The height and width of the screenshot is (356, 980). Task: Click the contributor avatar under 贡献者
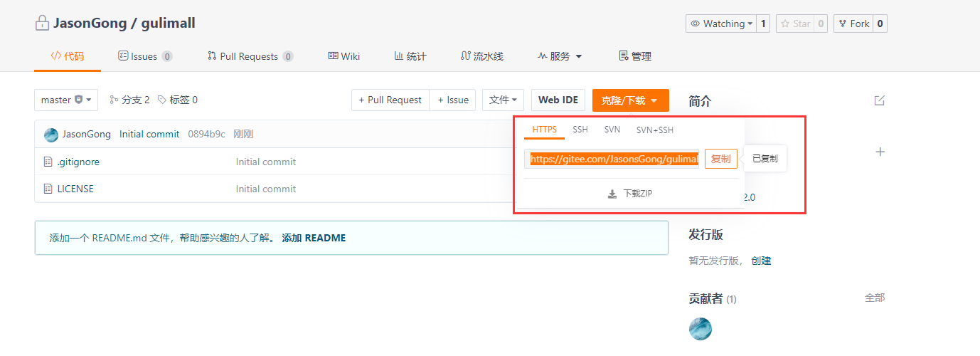pyautogui.click(x=701, y=328)
